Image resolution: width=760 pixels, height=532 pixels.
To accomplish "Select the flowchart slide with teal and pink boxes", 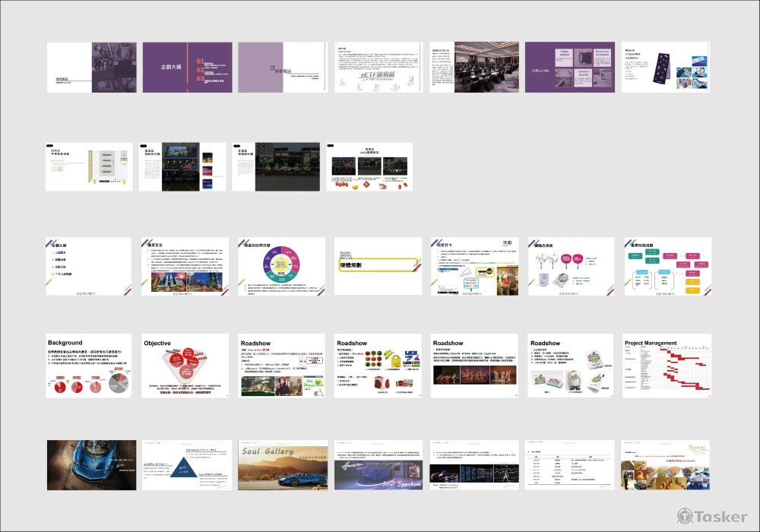I will 668,266.
